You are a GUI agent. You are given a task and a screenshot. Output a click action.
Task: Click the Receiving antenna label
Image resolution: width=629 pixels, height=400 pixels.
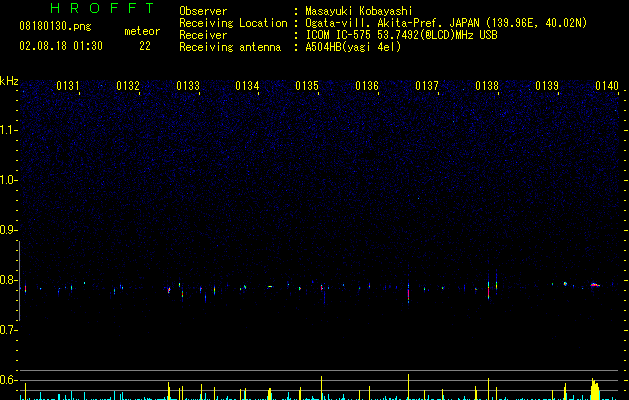[x=230, y=47]
